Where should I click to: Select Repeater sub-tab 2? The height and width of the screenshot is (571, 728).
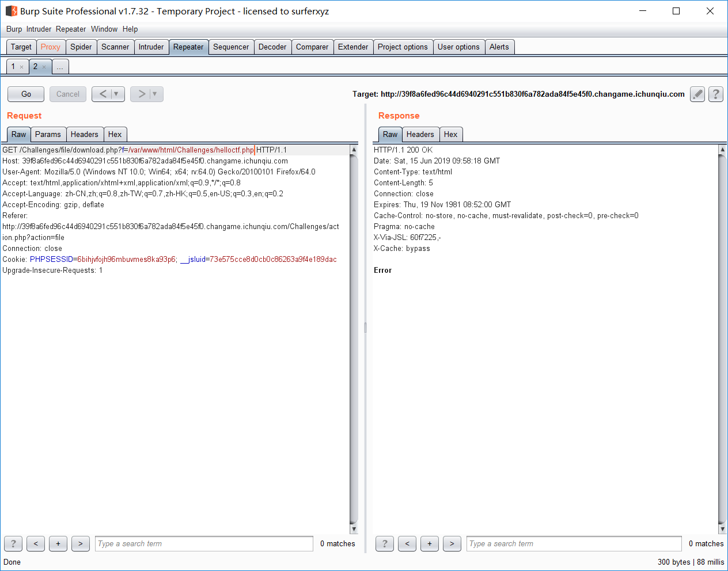pyautogui.click(x=36, y=67)
